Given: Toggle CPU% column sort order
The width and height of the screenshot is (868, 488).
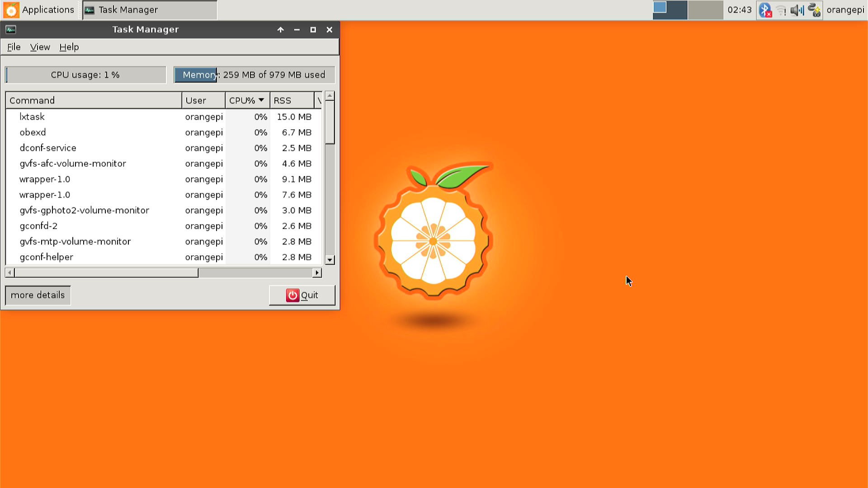Looking at the screenshot, I should point(247,100).
